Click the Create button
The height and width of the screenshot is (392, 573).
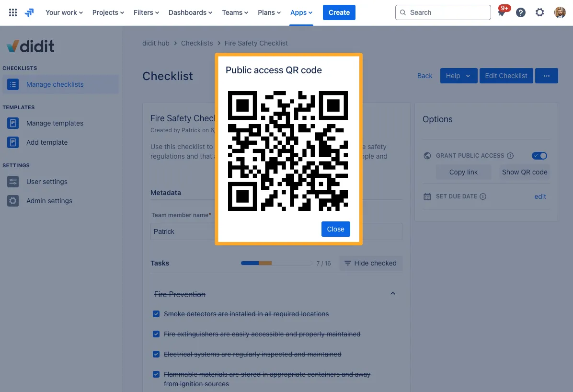(339, 12)
